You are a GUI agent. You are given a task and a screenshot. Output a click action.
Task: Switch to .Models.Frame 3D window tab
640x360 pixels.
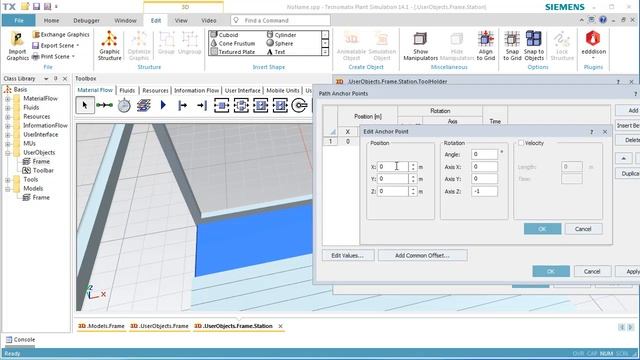[x=101, y=326]
